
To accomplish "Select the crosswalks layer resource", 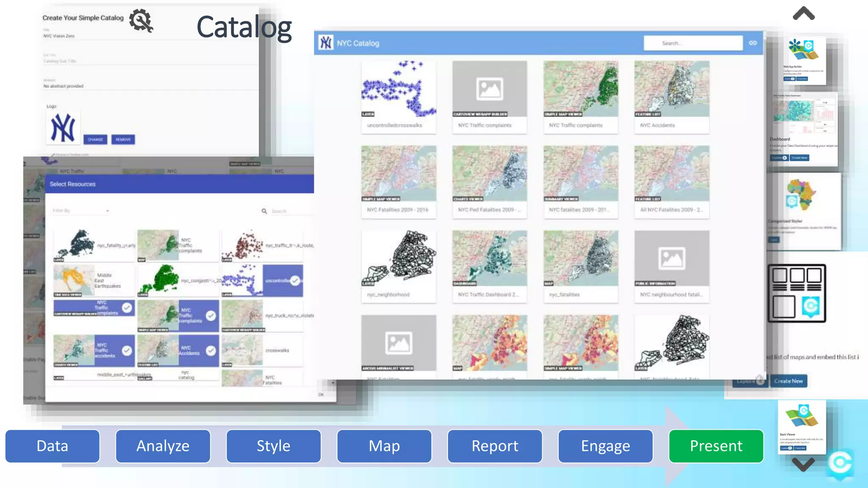I will click(x=262, y=351).
